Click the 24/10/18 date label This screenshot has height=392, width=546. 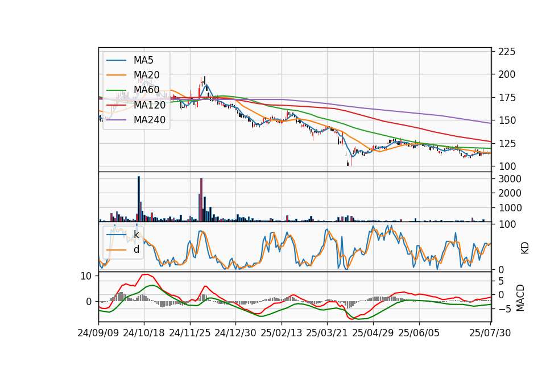[144, 333]
